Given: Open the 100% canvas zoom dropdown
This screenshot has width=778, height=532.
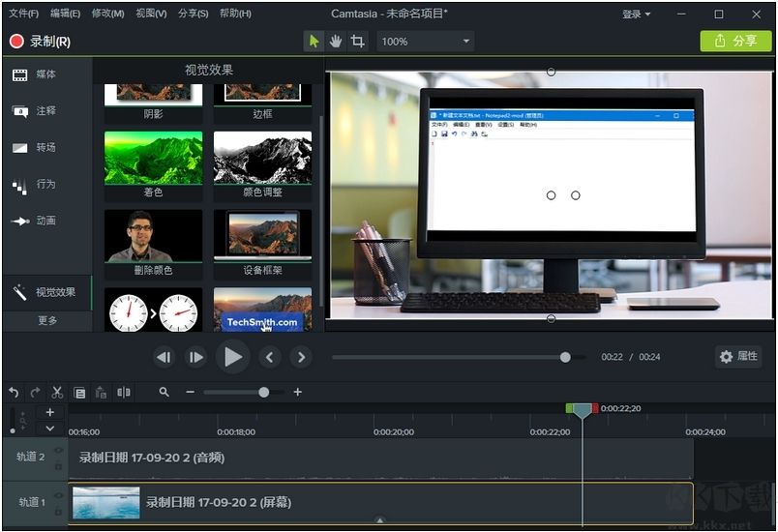Looking at the screenshot, I should click(424, 42).
